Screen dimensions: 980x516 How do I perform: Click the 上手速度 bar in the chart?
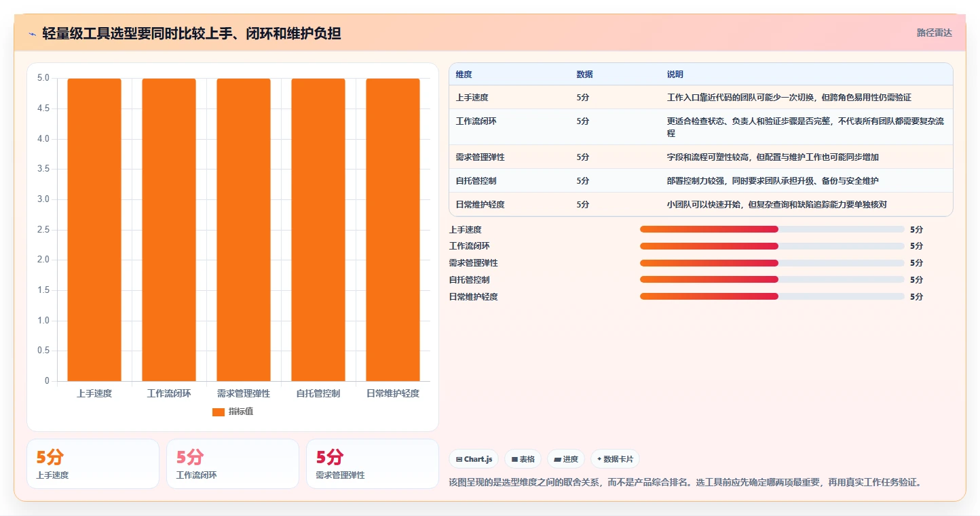(x=94, y=230)
